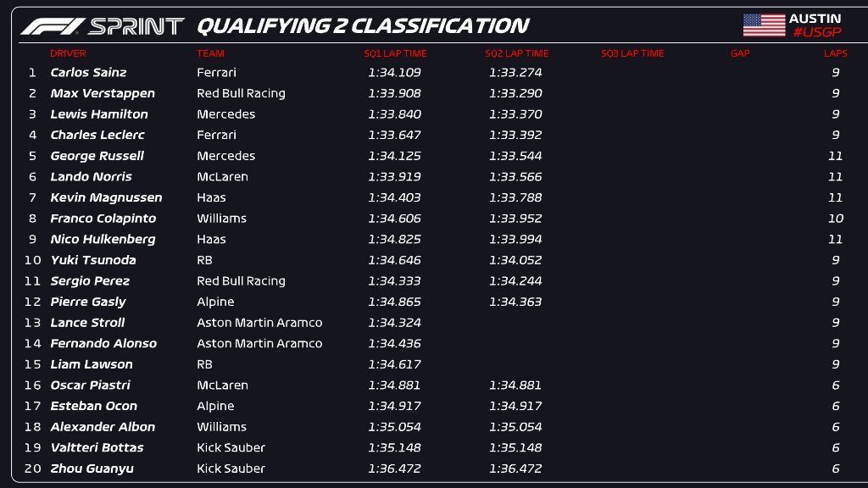Click the Qualifying 2 Classification heading
The width and height of the screenshot is (868, 488).
(363, 26)
